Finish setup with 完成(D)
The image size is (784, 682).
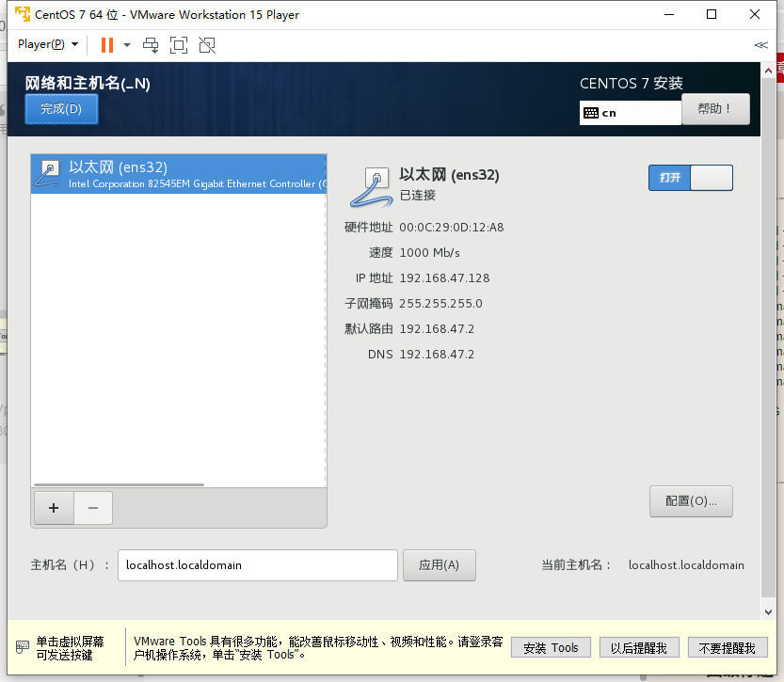tap(60, 108)
